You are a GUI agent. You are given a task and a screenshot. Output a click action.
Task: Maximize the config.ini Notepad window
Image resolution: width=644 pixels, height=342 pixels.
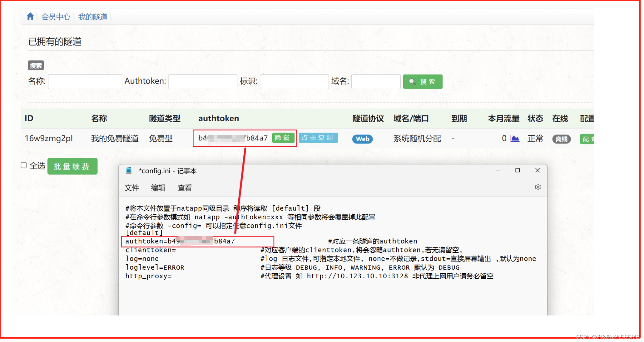(518, 170)
